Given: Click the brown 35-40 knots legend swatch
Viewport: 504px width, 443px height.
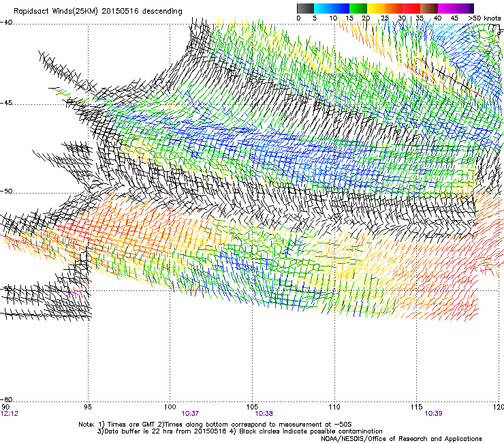Looking at the screenshot, I should (429, 8).
